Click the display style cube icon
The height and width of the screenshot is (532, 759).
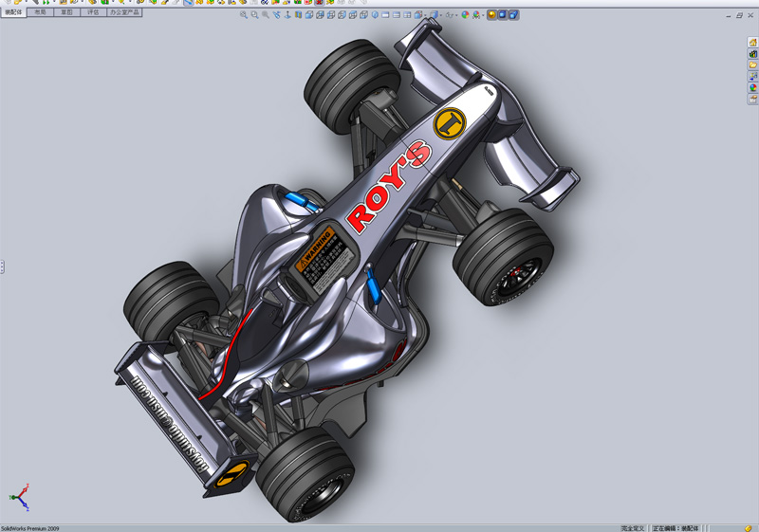pos(435,15)
